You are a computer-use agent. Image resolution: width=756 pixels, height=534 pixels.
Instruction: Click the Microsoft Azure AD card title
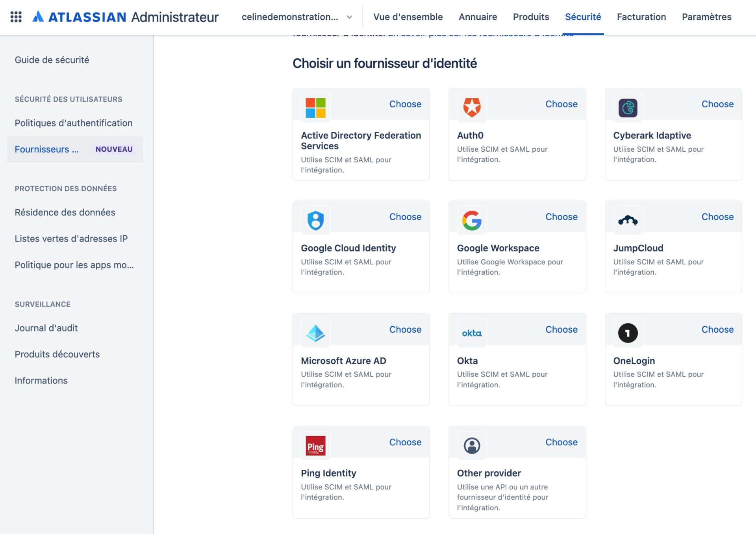343,361
